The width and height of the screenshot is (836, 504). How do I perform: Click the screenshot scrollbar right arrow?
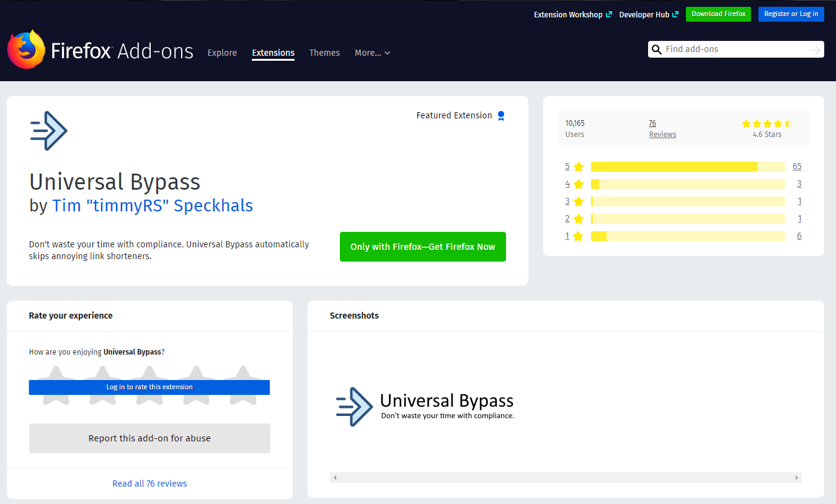tap(797, 478)
